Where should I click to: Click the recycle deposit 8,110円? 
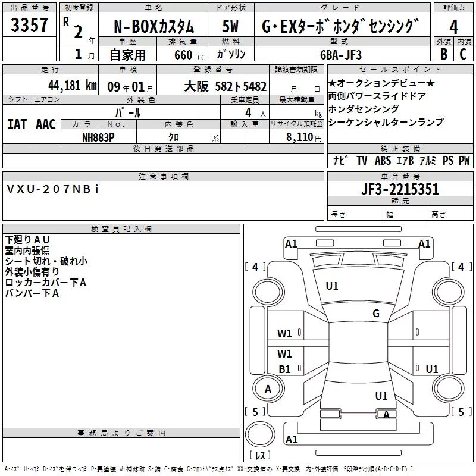click(x=304, y=137)
